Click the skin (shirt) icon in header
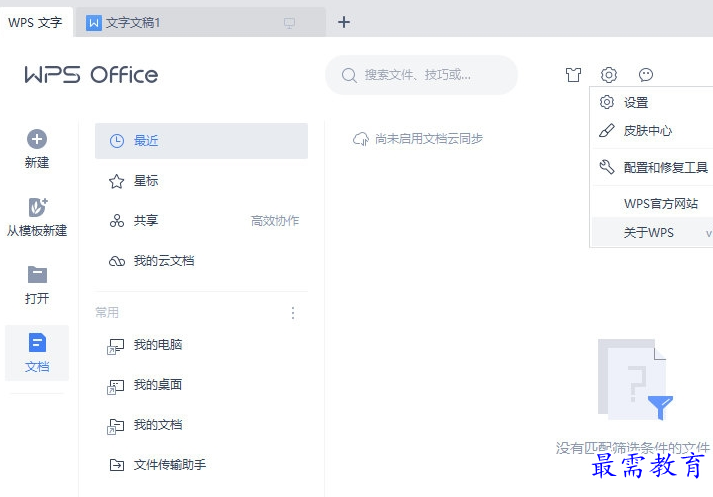Viewport: 713px width, 497px height. pos(573,75)
